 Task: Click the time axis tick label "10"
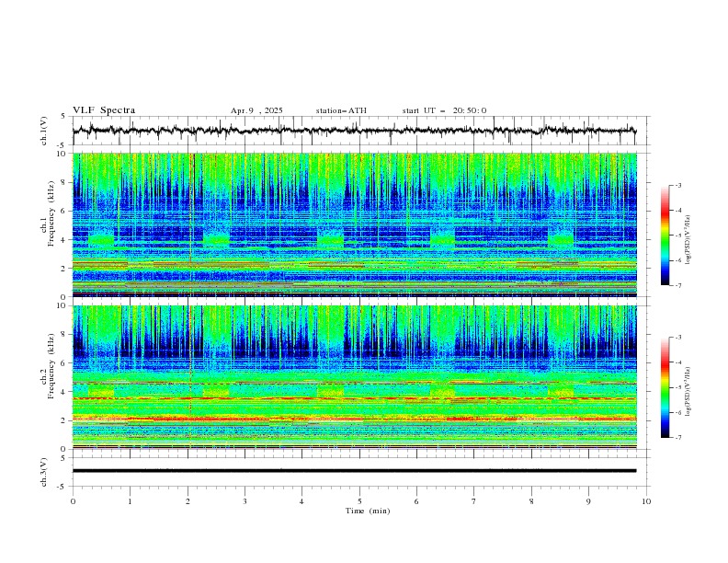646,501
